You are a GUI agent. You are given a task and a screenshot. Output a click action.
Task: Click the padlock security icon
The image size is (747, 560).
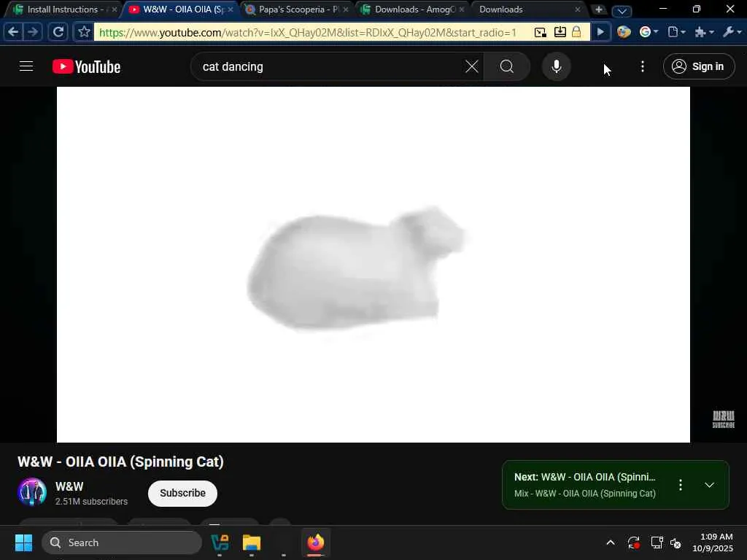(x=576, y=32)
